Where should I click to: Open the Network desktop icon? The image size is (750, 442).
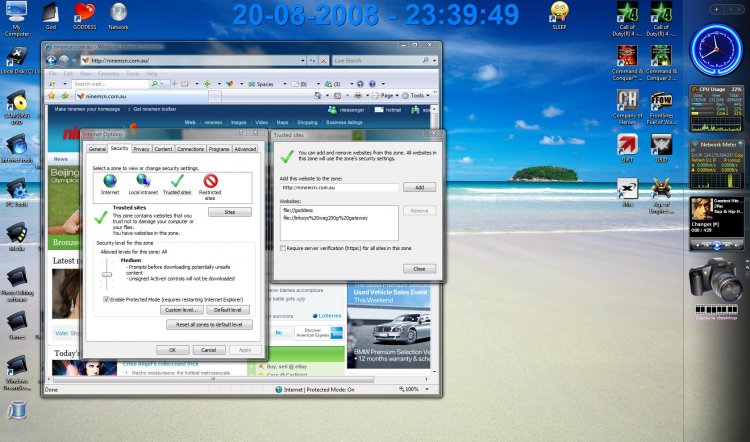click(118, 14)
